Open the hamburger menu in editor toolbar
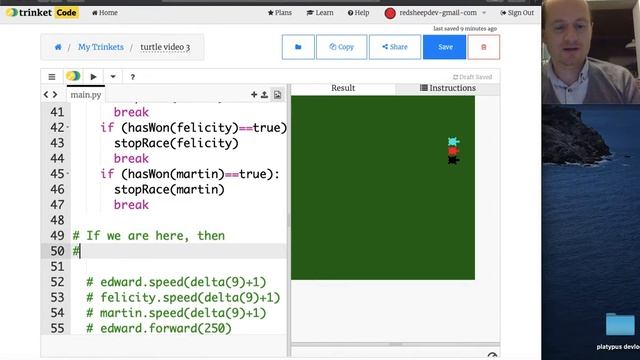Viewport: 640px width, 360px height. [52, 77]
